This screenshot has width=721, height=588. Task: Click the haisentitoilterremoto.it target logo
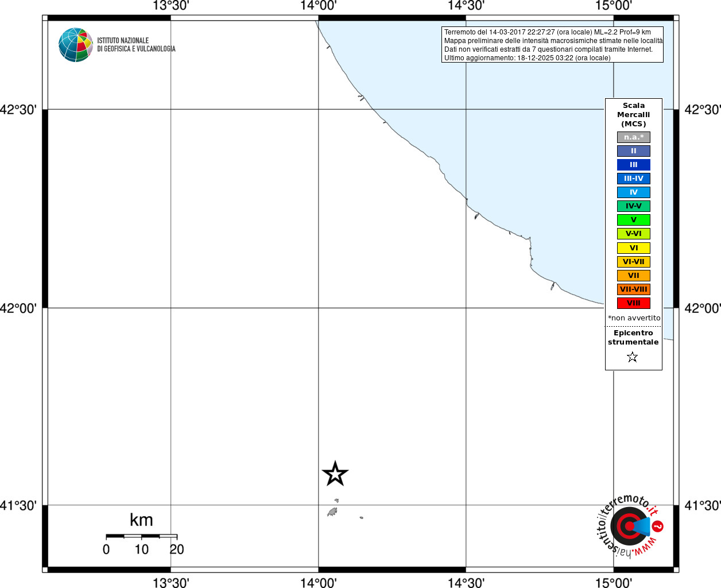630,526
